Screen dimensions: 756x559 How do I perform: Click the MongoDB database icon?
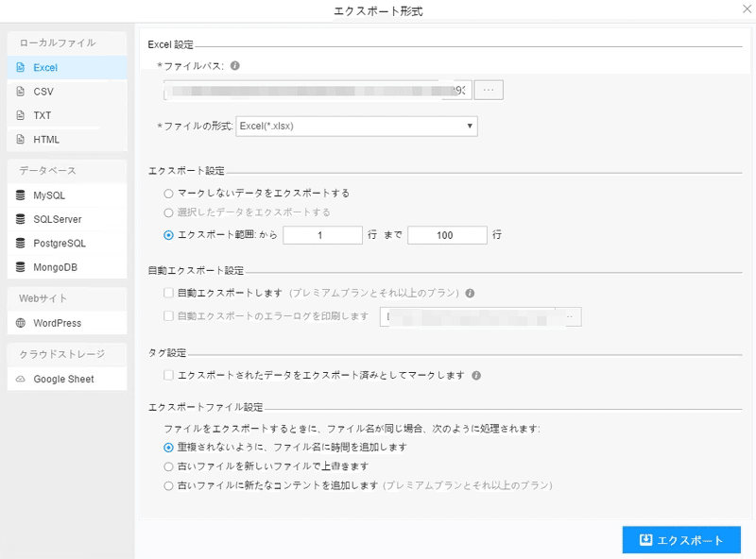(21, 266)
